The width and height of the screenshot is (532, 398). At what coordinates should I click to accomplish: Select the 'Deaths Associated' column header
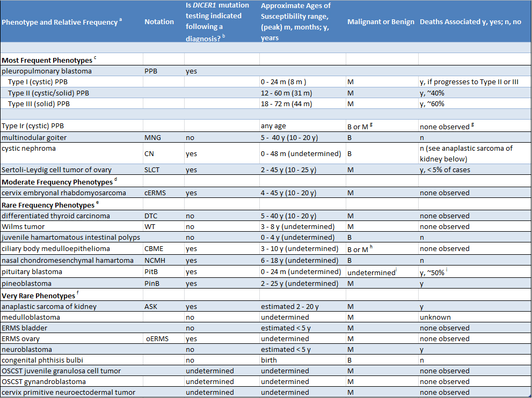click(x=470, y=22)
